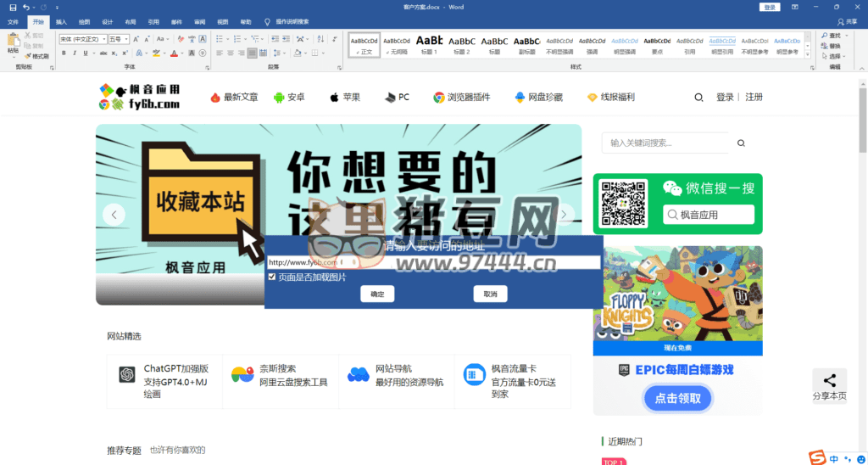The height and width of the screenshot is (465, 868).
Task: Click the carousel's right arrow button
Action: [x=565, y=215]
